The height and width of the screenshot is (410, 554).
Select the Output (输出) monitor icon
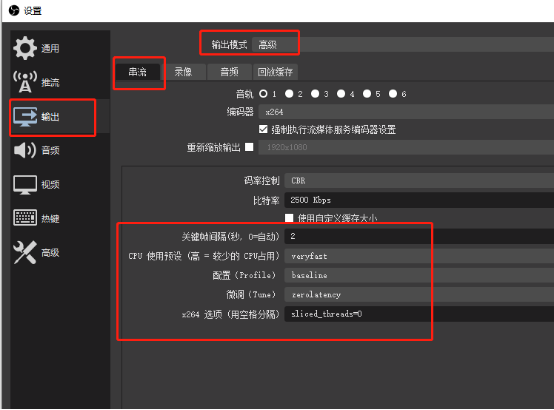click(25, 117)
